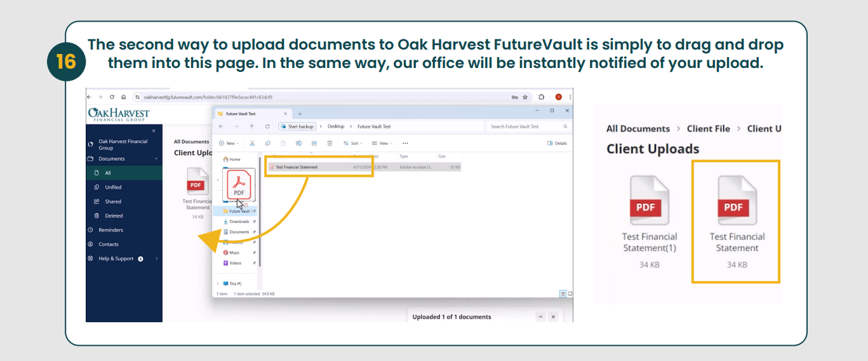Switch Explorer to details view icon
Screen dimensions: 868x361
coord(563,294)
